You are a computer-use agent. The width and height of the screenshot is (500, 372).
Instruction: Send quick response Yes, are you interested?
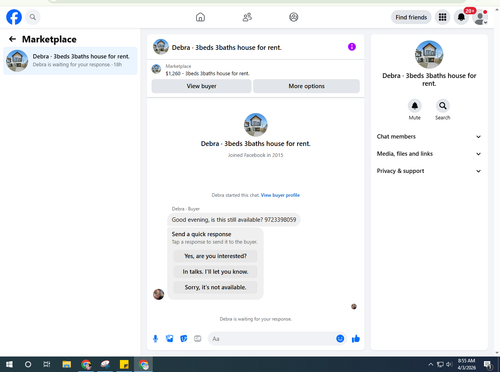point(215,256)
